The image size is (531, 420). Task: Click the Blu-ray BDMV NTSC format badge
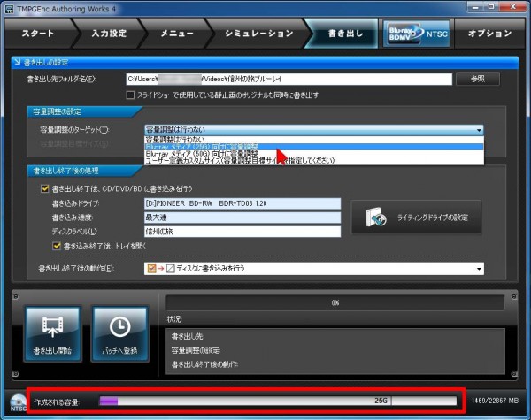[417, 34]
